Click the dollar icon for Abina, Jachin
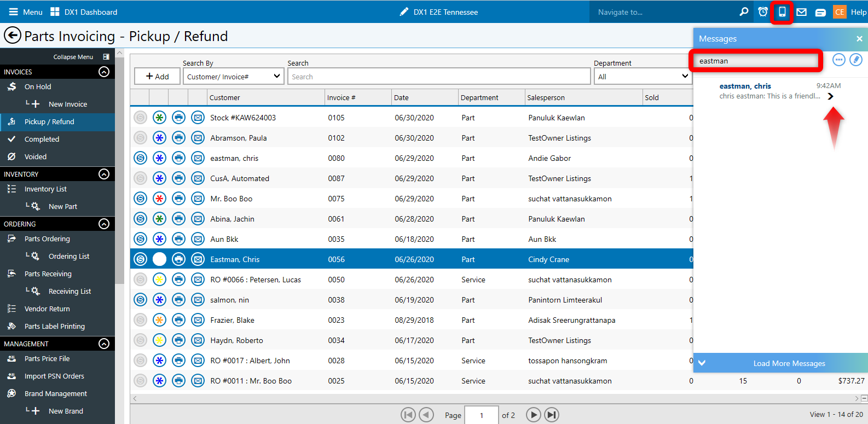The width and height of the screenshot is (868, 424). (141, 219)
